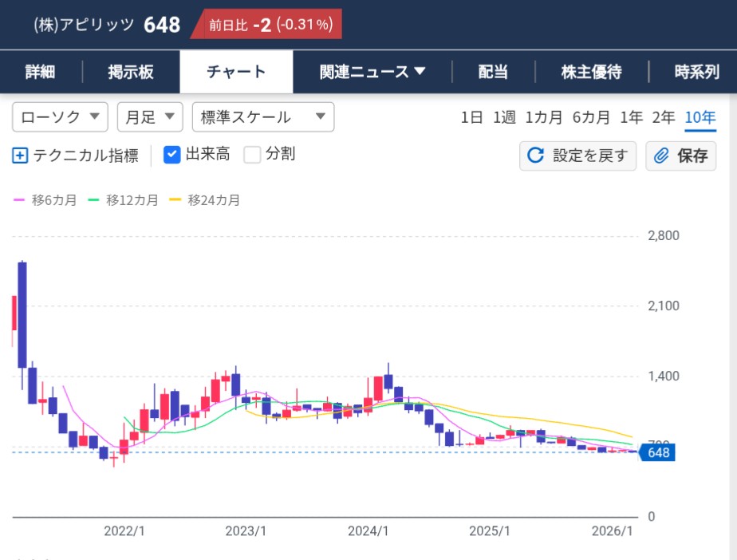The image size is (737, 560).
Task: Click the 移24カ月 yellow legend line
Action: click(176, 200)
